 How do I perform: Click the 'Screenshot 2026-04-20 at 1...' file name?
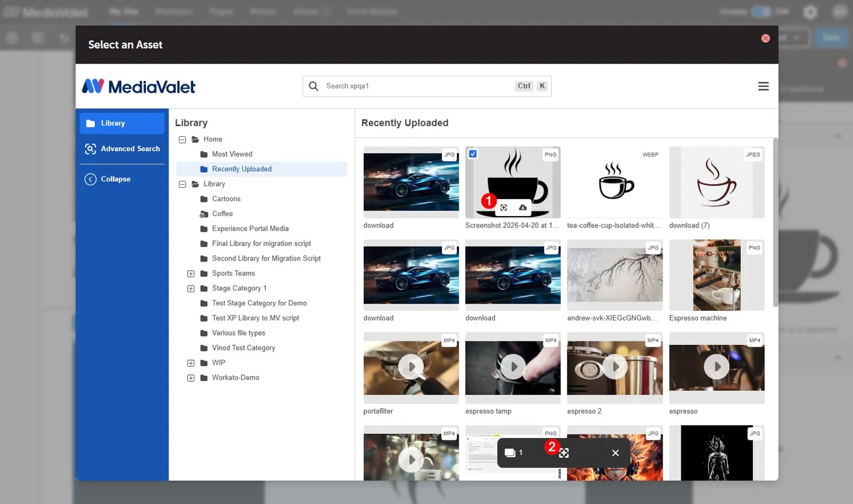click(x=513, y=226)
